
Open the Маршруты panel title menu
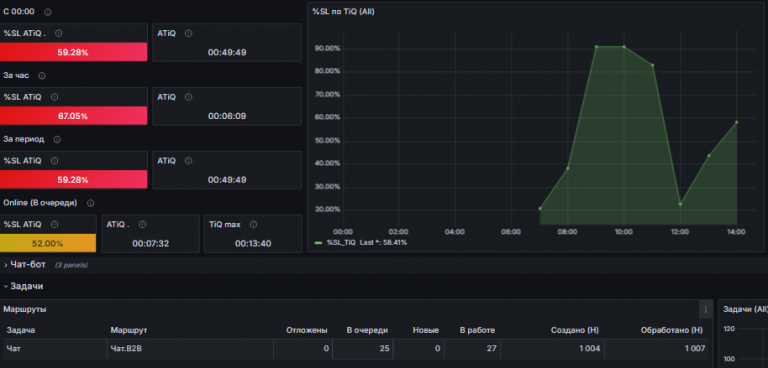[24, 309]
